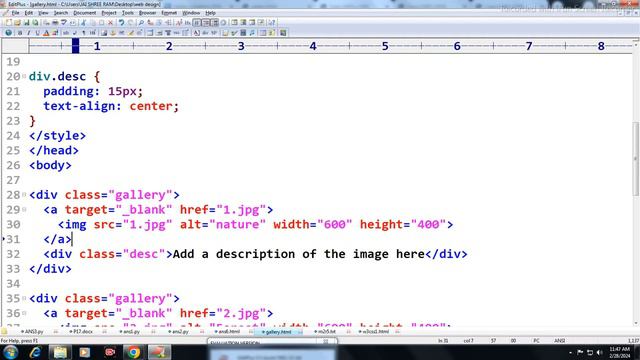
Task: Click the Open file toolbar icon
Action: (17, 23)
